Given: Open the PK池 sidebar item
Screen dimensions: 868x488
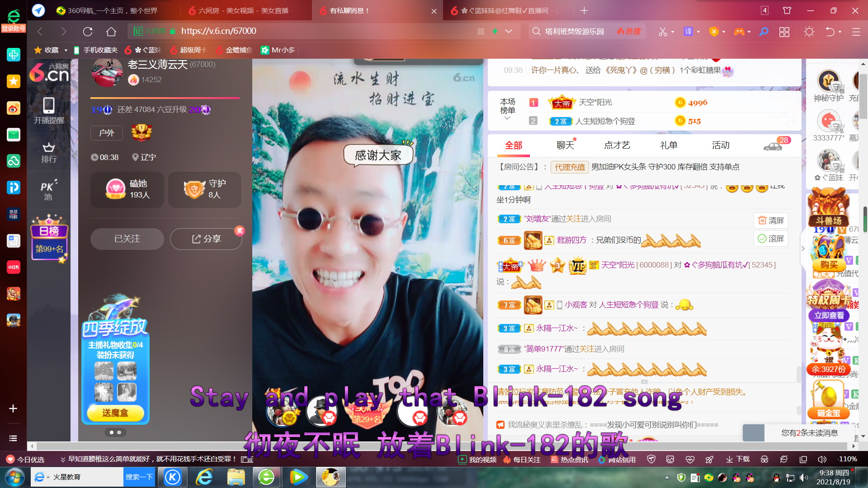Looking at the screenshot, I should pos(49,190).
